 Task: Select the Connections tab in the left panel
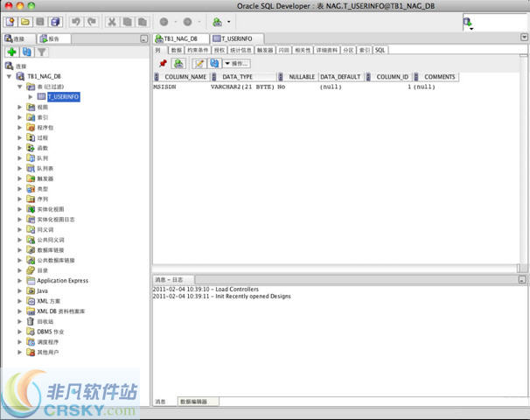[18, 38]
